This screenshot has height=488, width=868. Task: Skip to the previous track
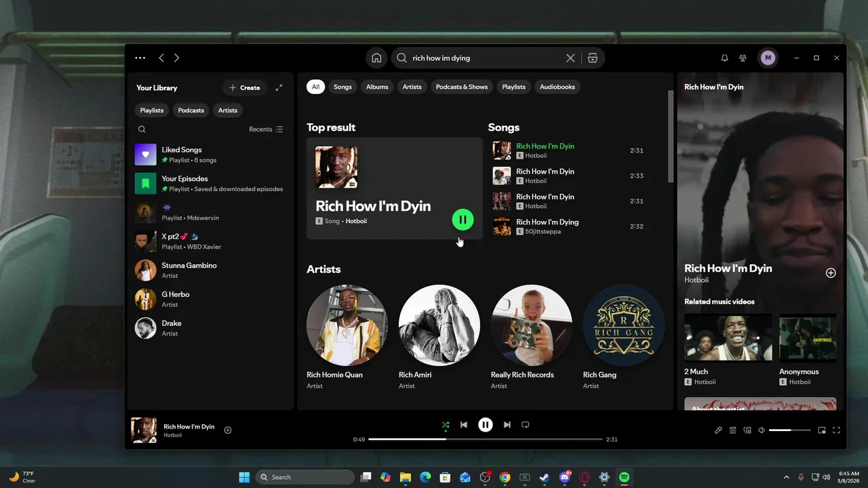coord(464,425)
